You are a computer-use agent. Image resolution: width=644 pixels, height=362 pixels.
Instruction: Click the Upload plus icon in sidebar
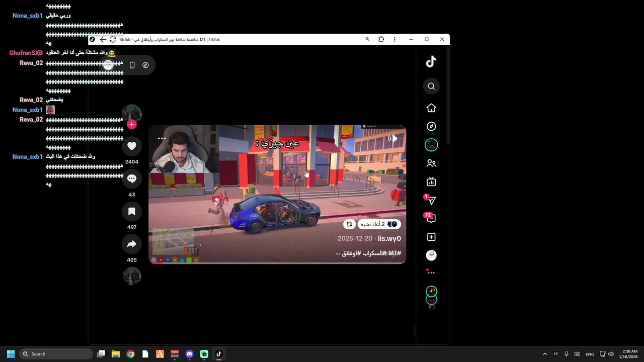[431, 237]
